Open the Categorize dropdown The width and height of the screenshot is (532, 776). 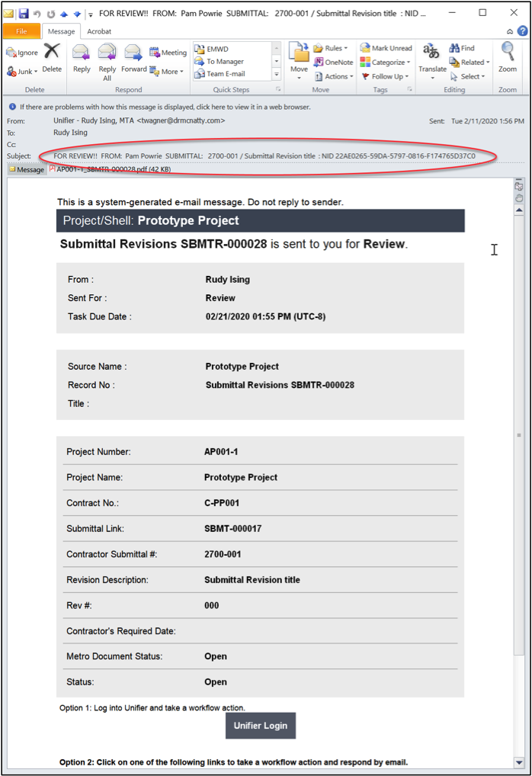tap(385, 63)
